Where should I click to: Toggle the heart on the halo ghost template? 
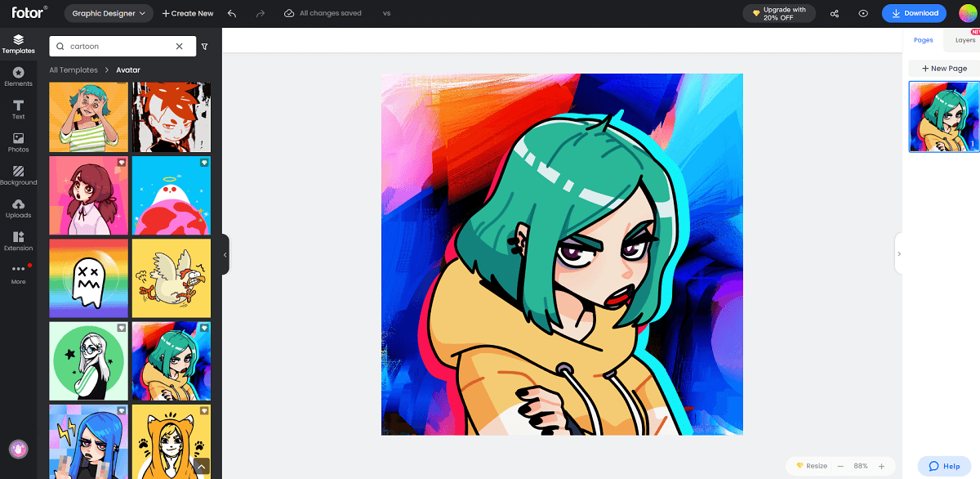[x=203, y=163]
